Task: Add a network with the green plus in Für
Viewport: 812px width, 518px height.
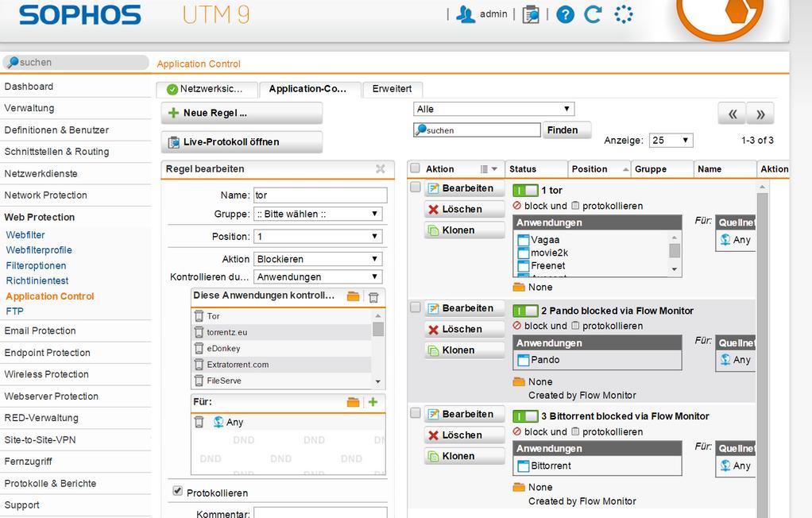Action: pos(373,402)
